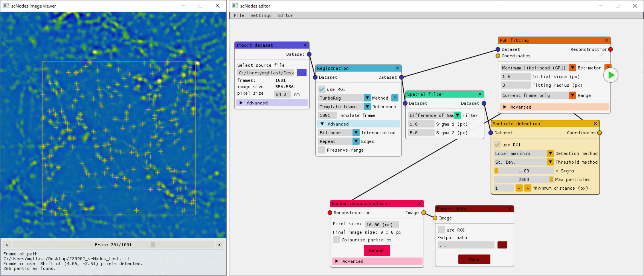
Task: Close the Spatial filter node
Action: pyautogui.click(x=480, y=94)
